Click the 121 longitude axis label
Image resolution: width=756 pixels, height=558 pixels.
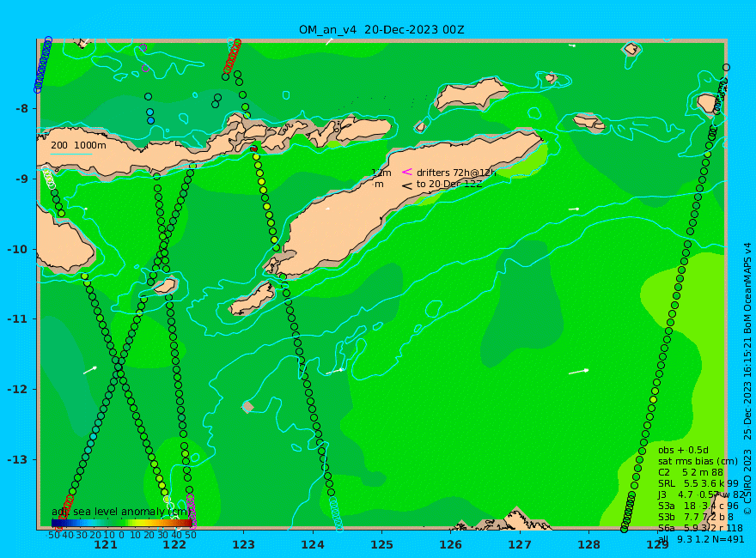[x=106, y=545]
